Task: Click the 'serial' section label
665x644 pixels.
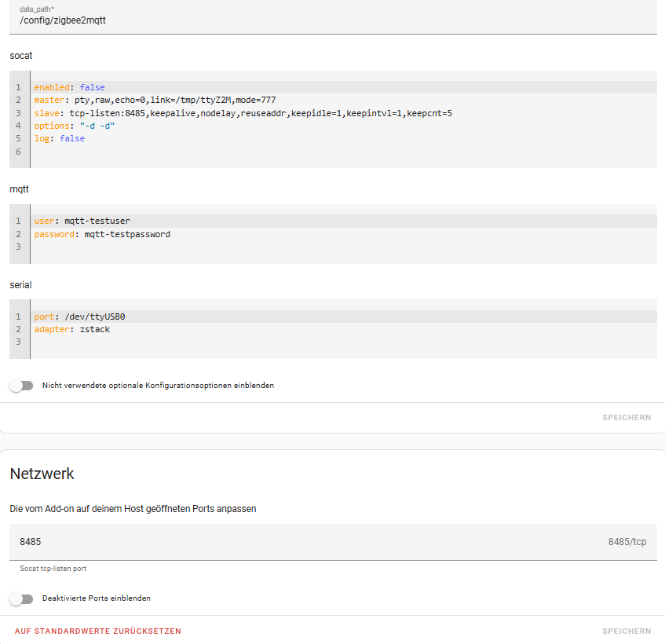Action: (x=20, y=284)
